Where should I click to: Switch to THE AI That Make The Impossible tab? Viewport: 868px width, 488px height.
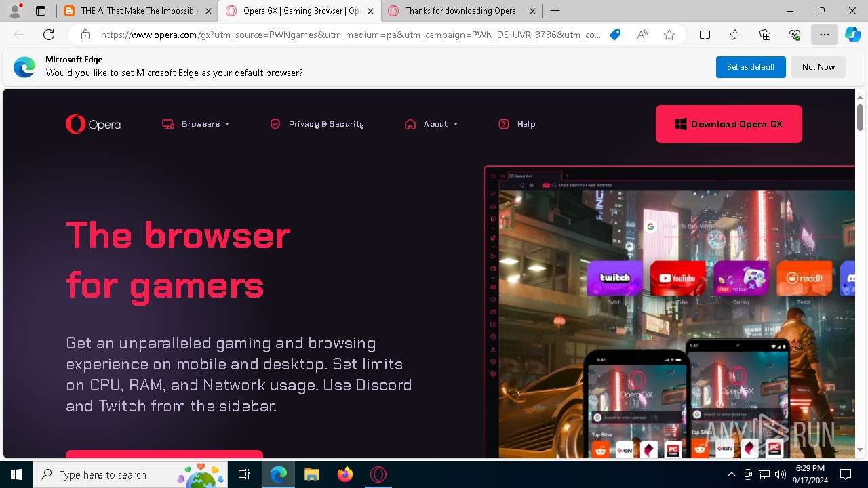(139, 11)
